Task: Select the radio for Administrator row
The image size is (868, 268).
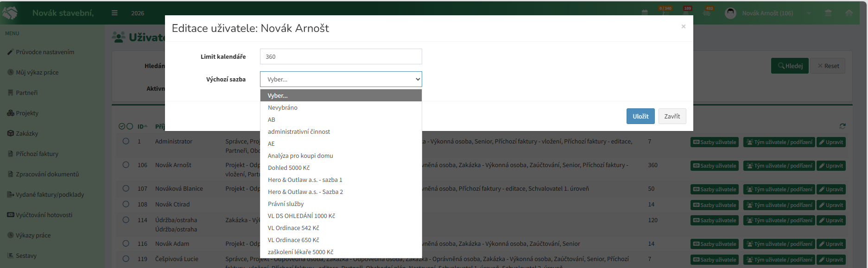Action: tap(126, 141)
